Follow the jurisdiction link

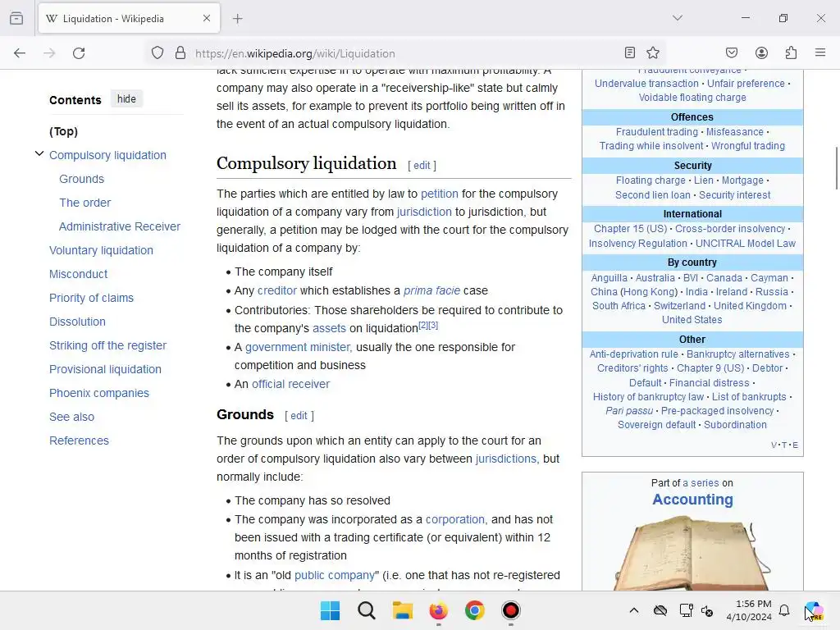pos(424,212)
